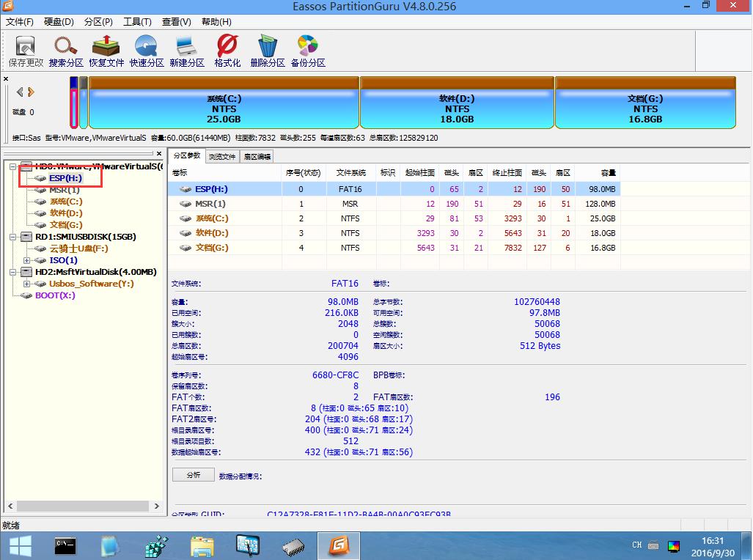Image resolution: width=753 pixels, height=560 pixels.
Task: Expand the ISO(1) tree node
Action: 27,260
